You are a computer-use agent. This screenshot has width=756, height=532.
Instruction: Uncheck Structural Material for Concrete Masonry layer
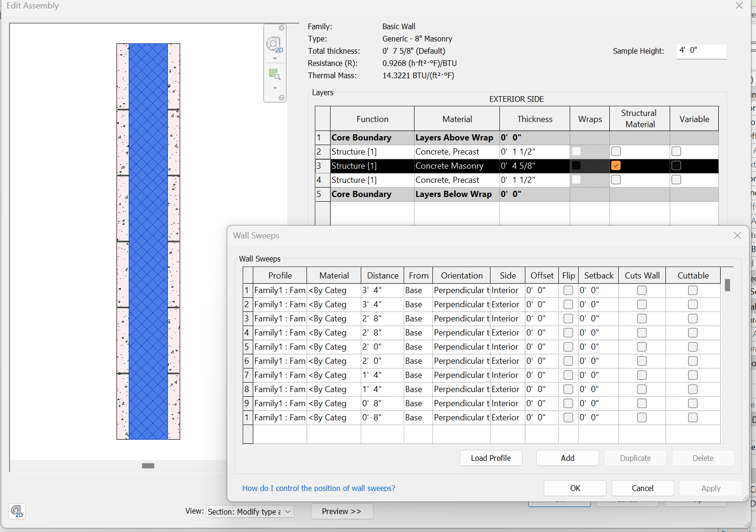(x=616, y=165)
